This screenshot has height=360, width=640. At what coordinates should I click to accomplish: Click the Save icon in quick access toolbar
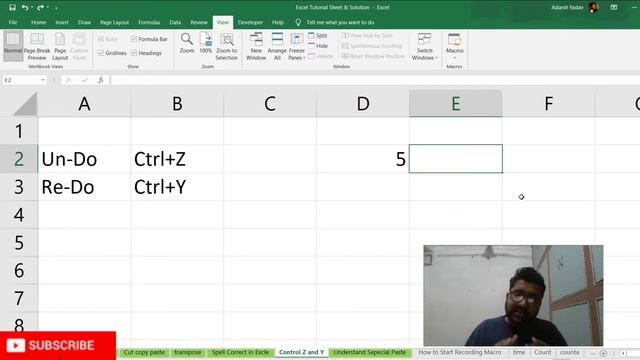coord(12,7)
